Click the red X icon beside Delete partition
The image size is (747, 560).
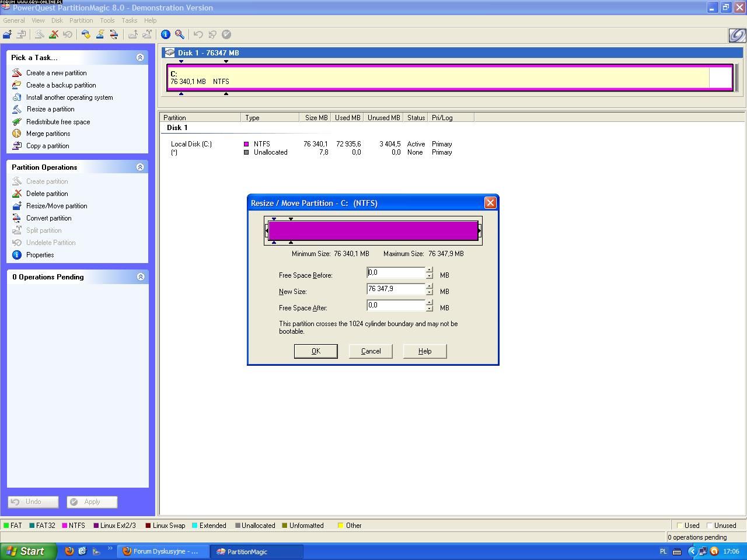pyautogui.click(x=17, y=194)
